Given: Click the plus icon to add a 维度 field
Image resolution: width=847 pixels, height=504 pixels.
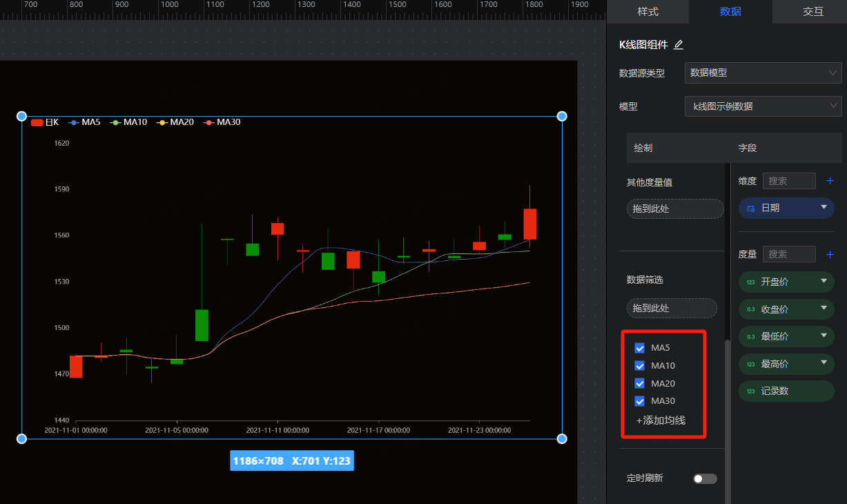Looking at the screenshot, I should 830,181.
